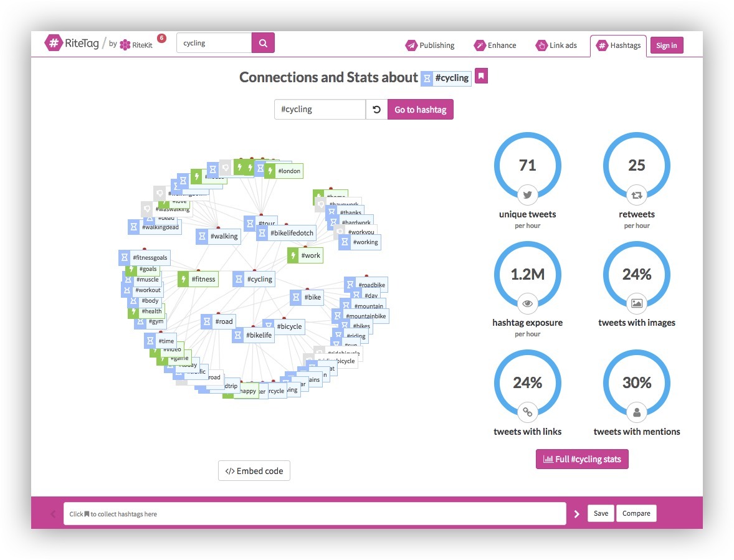This screenshot has height=560, width=734.
Task: Click the eye icon under 1.2M
Action: pos(528,303)
